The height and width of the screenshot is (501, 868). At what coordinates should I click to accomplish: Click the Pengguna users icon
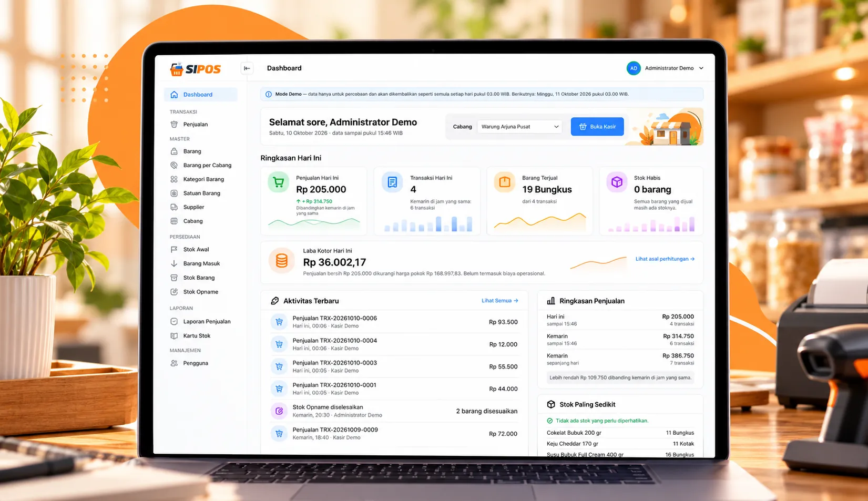174,363
